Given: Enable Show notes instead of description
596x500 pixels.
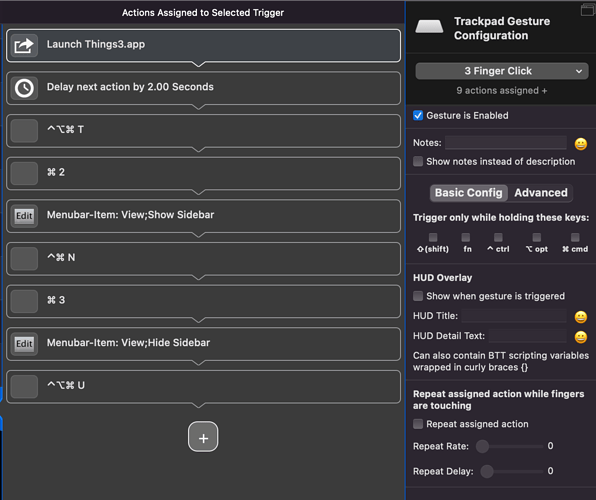Looking at the screenshot, I should [418, 161].
